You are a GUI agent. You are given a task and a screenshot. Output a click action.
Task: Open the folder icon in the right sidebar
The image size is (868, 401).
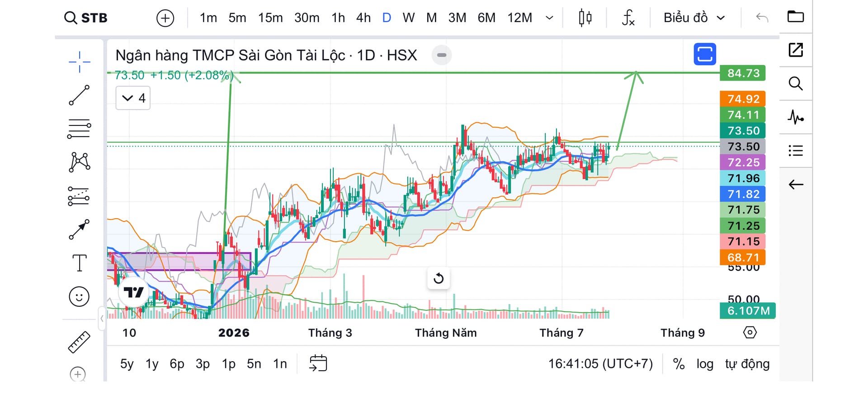[796, 17]
